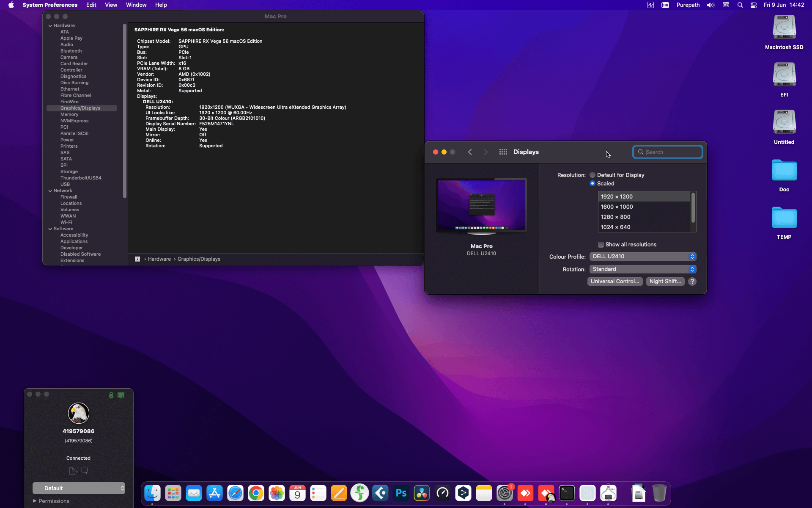
Task: Open the Window menu
Action: pos(136,5)
